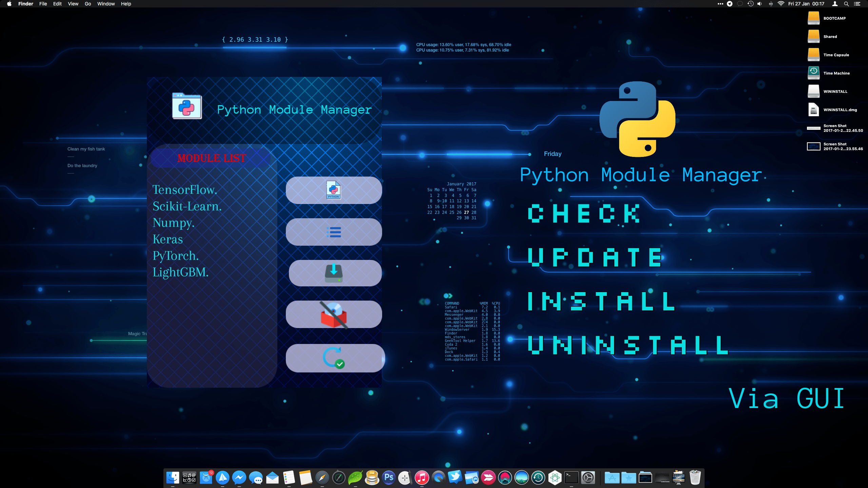Open Photoshop from the dock

(x=389, y=478)
